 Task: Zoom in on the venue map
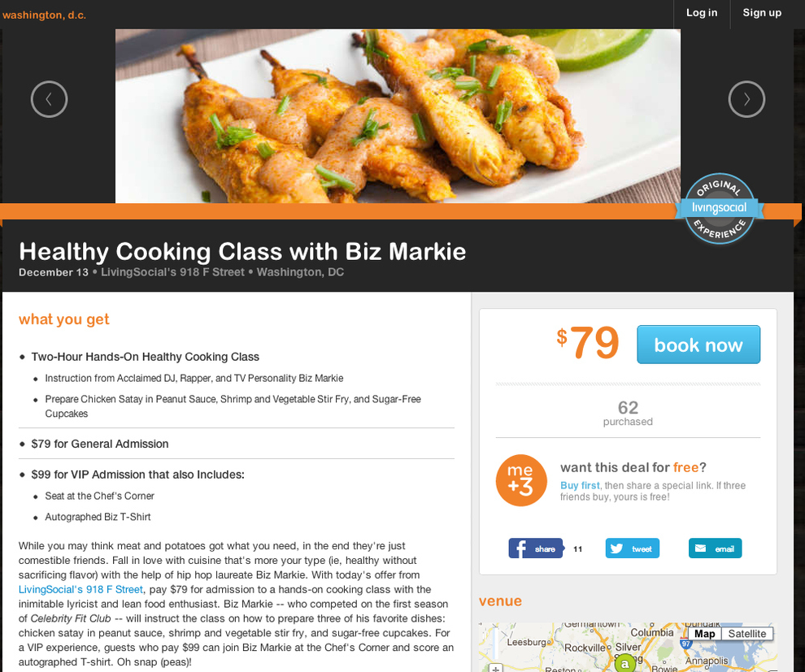495,668
